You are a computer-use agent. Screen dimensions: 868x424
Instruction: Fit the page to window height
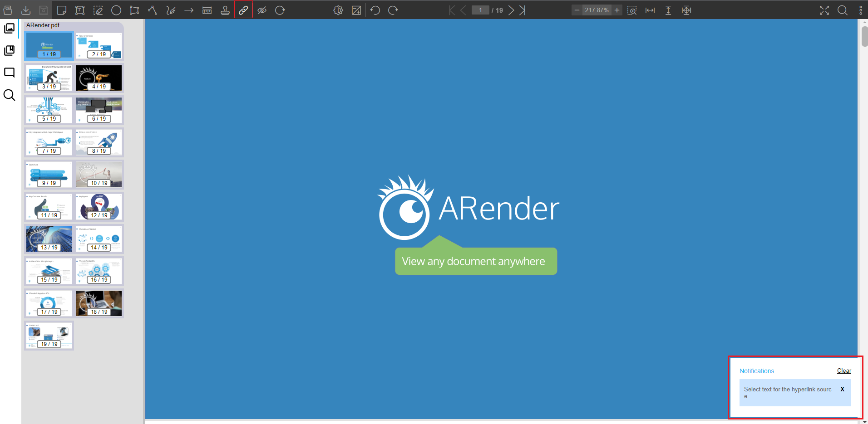[x=668, y=10]
